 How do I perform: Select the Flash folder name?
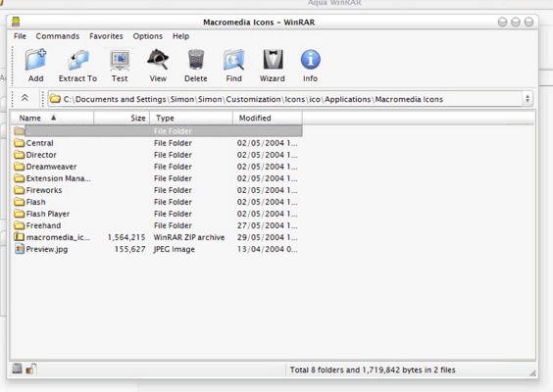pyautogui.click(x=36, y=202)
